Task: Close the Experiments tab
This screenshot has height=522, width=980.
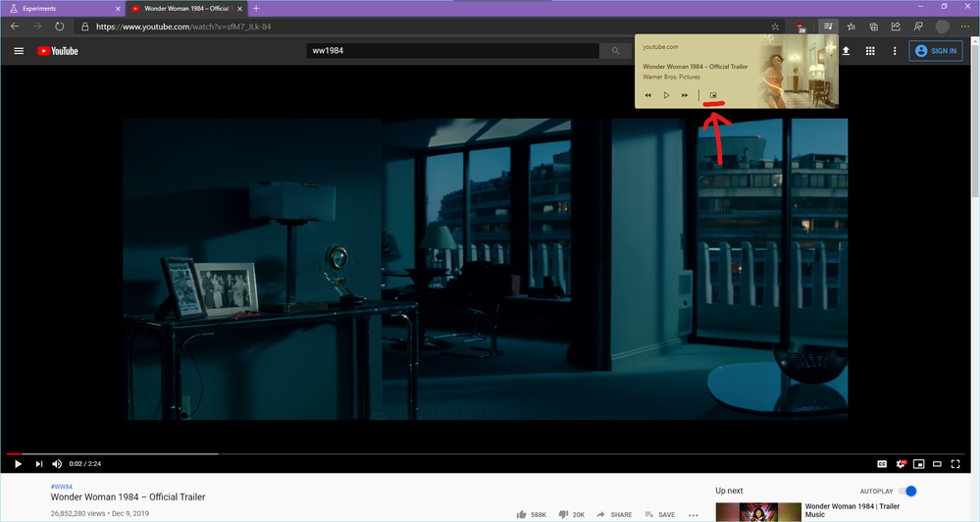Action: (x=118, y=9)
